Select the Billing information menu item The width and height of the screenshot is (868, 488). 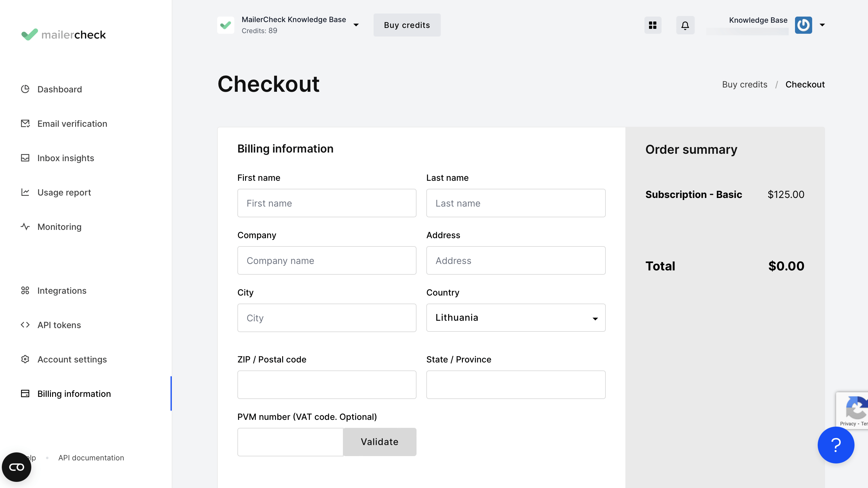74,393
